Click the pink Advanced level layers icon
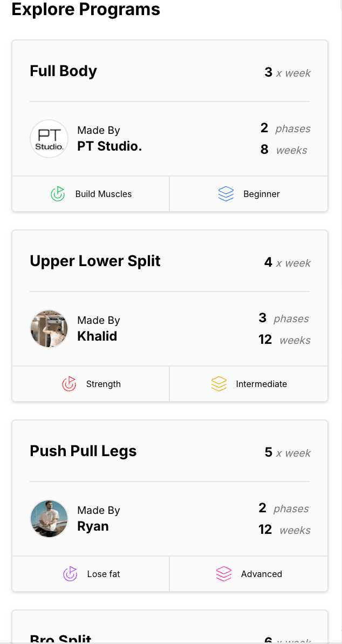The image size is (342, 644). (x=223, y=574)
